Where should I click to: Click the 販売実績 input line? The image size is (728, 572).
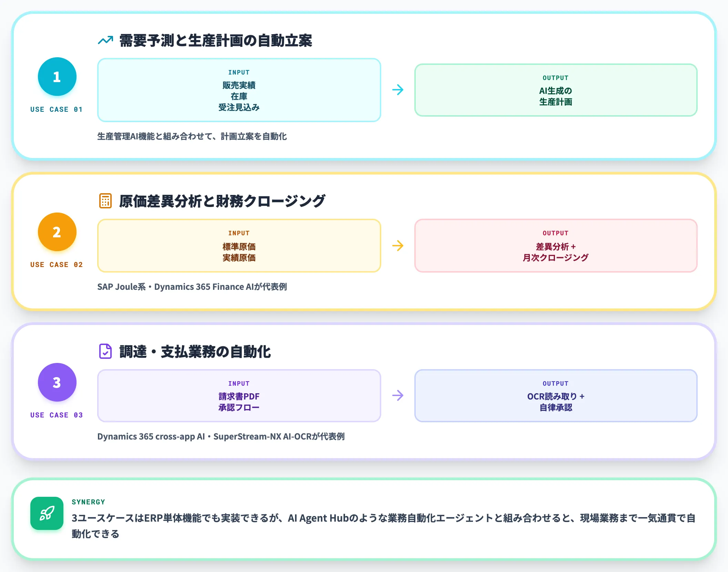(239, 85)
